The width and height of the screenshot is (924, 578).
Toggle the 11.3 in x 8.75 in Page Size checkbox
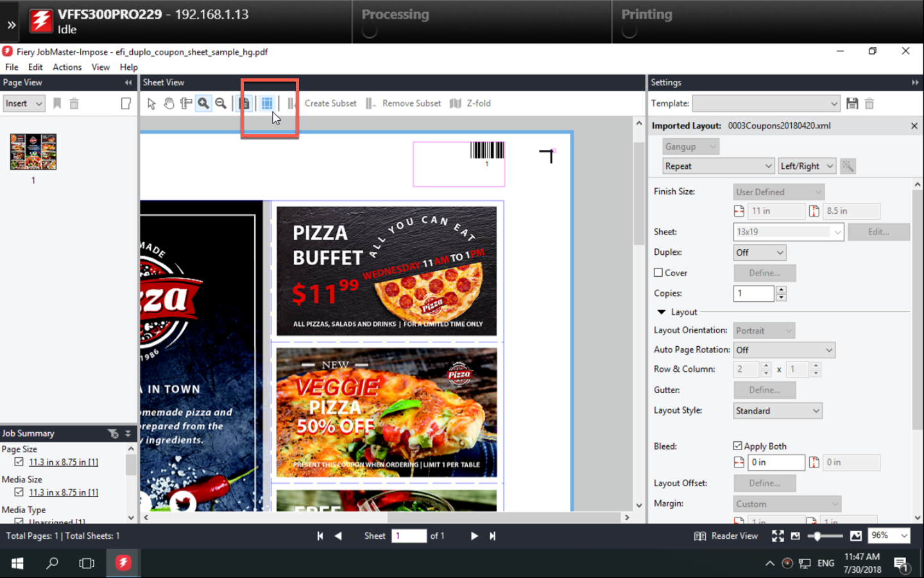19,462
